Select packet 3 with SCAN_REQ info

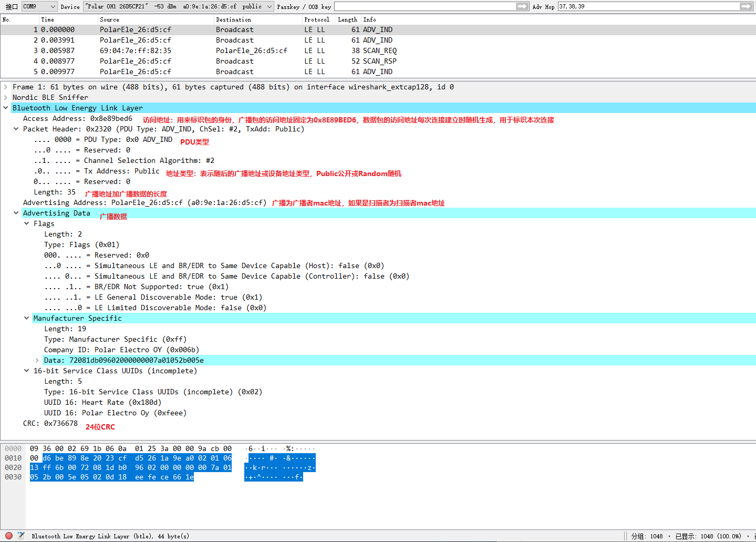(x=210, y=50)
